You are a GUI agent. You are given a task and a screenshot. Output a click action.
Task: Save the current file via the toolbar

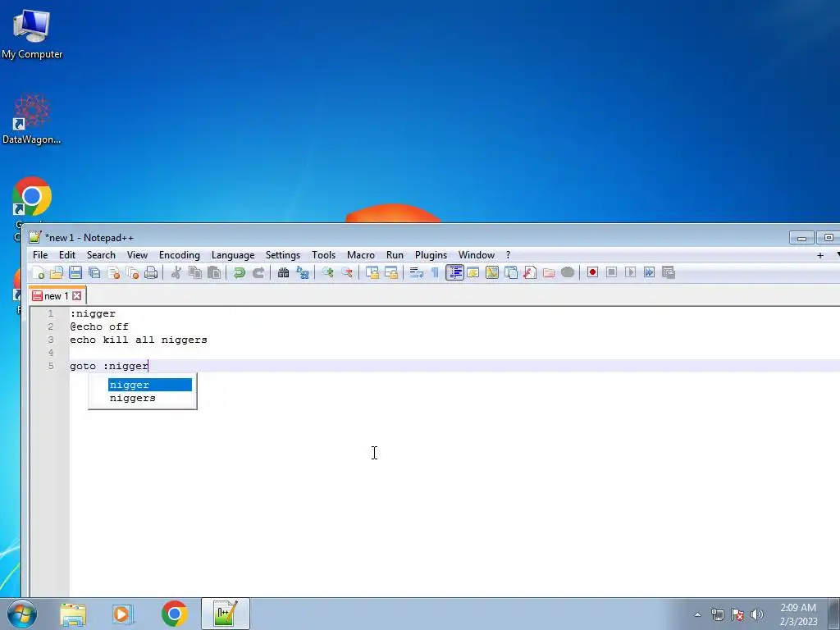[75, 272]
